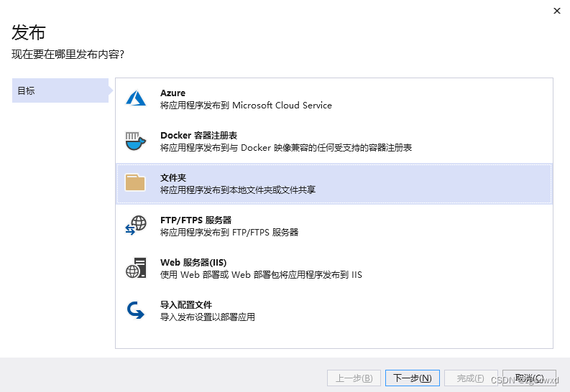Click the Microsoft Cloud Service description
This screenshot has width=570, height=392.
click(246, 106)
